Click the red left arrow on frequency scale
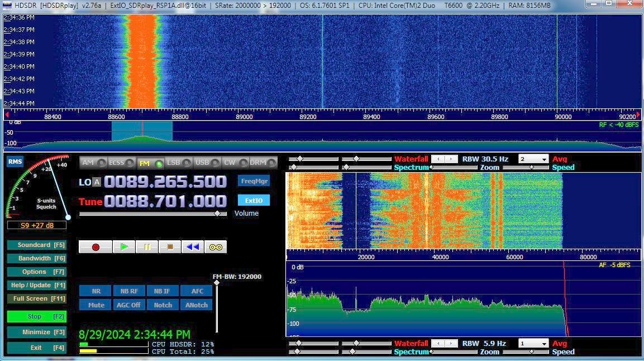Screen dimensions: 644x361 (7, 115)
